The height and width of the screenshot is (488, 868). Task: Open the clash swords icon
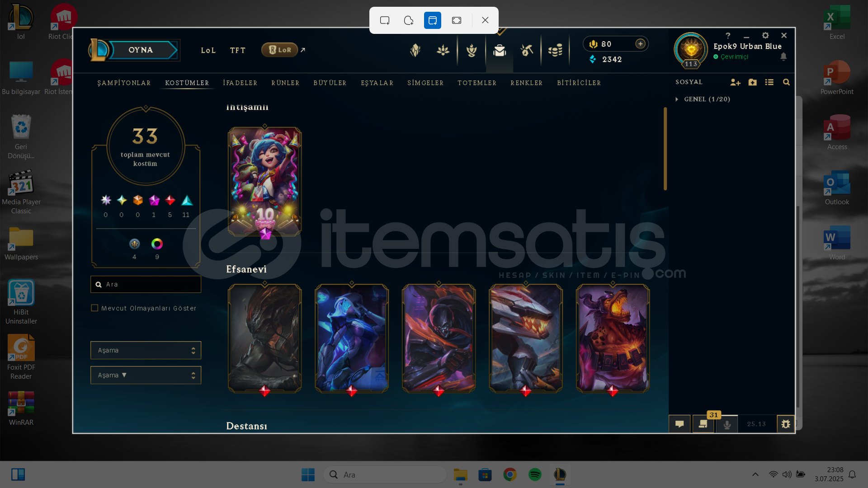443,50
